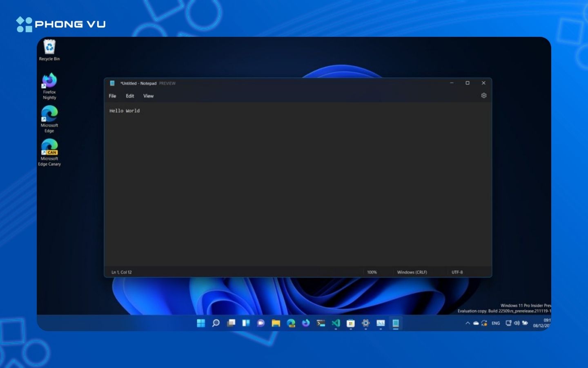The image size is (588, 368).
Task: Open Notepad settings gear icon
Action: tap(483, 96)
